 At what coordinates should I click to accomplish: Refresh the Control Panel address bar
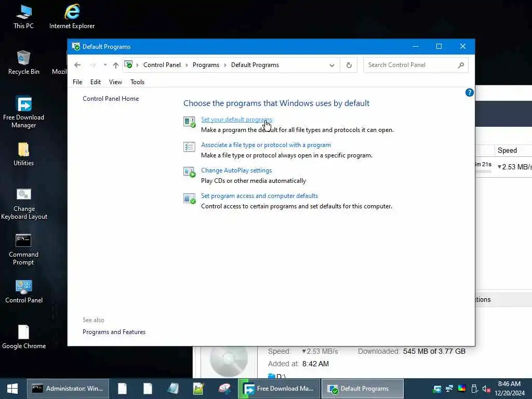coord(349,65)
